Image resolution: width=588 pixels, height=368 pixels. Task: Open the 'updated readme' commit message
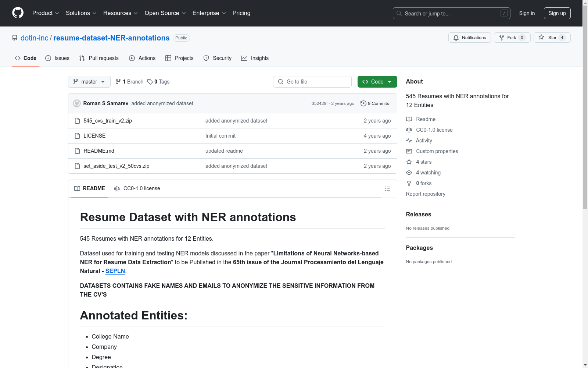click(x=224, y=151)
